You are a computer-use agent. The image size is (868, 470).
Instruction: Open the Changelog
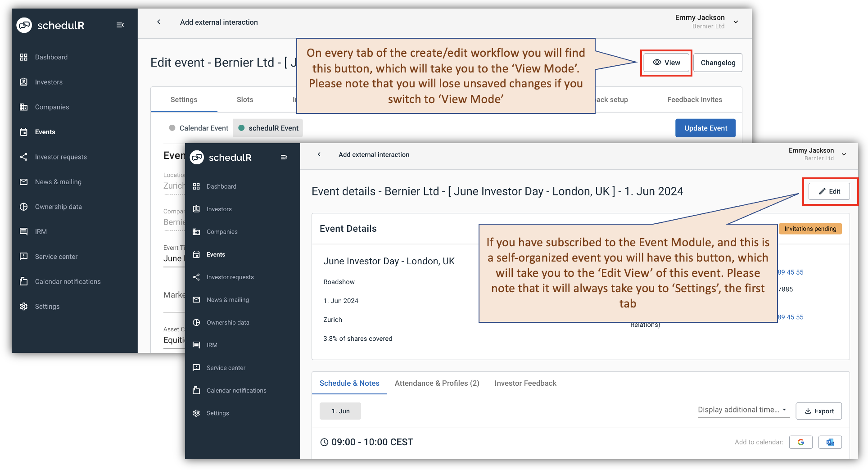(717, 63)
